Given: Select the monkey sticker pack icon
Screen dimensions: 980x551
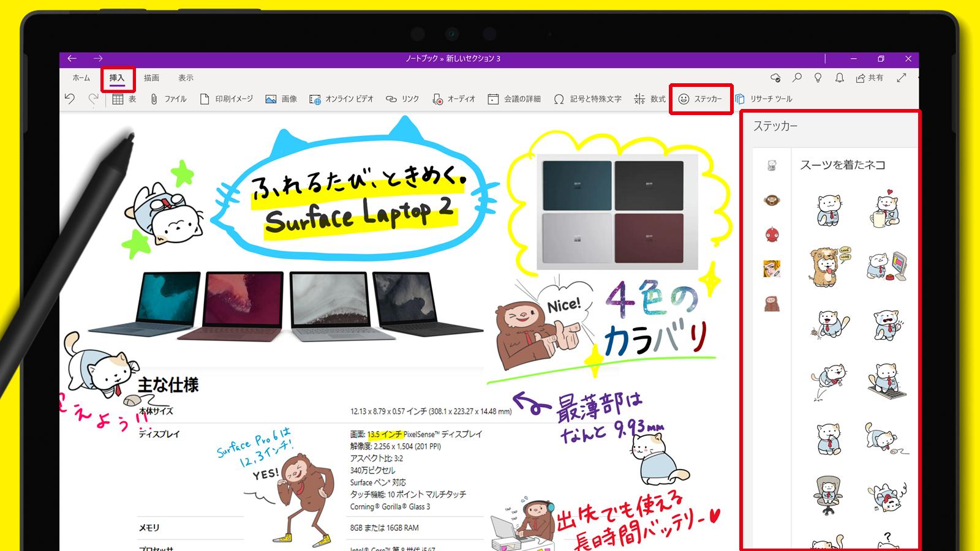Looking at the screenshot, I should [x=772, y=200].
